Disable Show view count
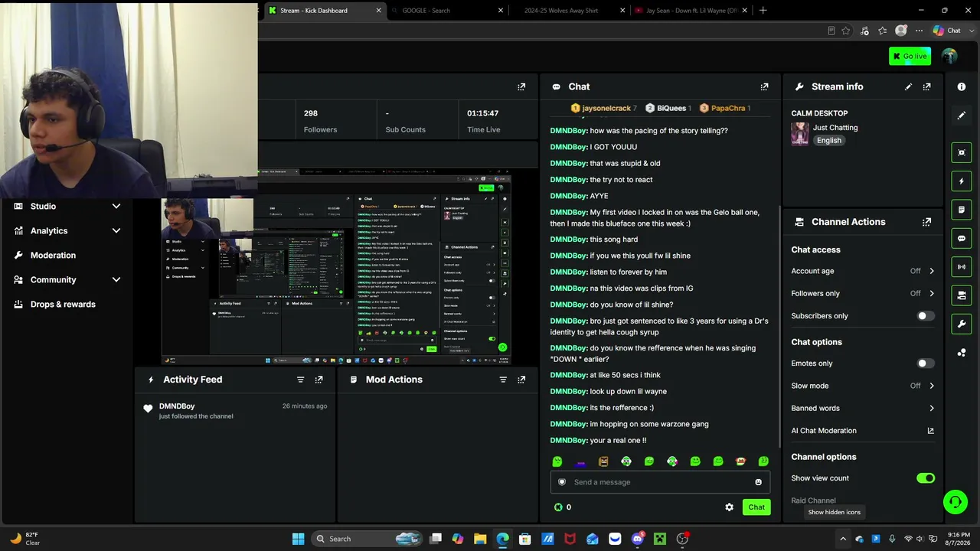Screen dimensions: 980x551 click(926, 478)
